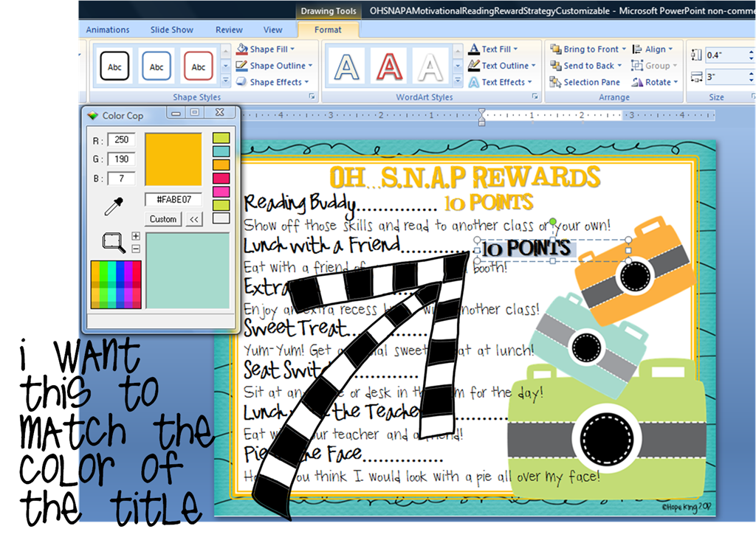Click the Text Fill letter icon
The image size is (756, 540).
474,49
